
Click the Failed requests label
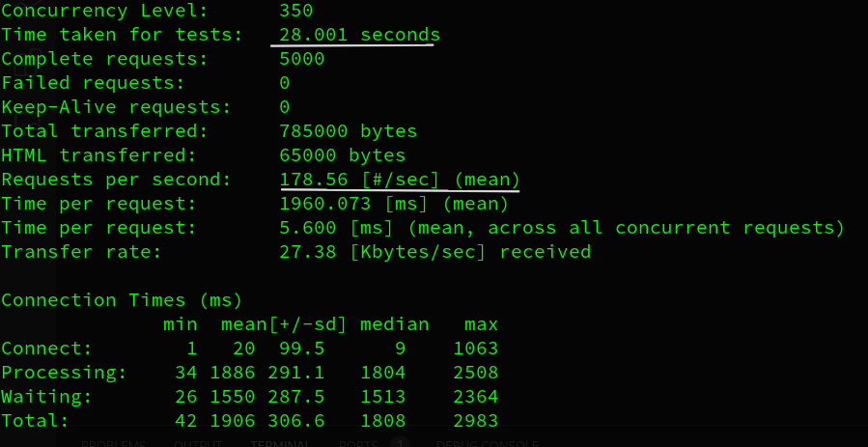click(x=93, y=83)
